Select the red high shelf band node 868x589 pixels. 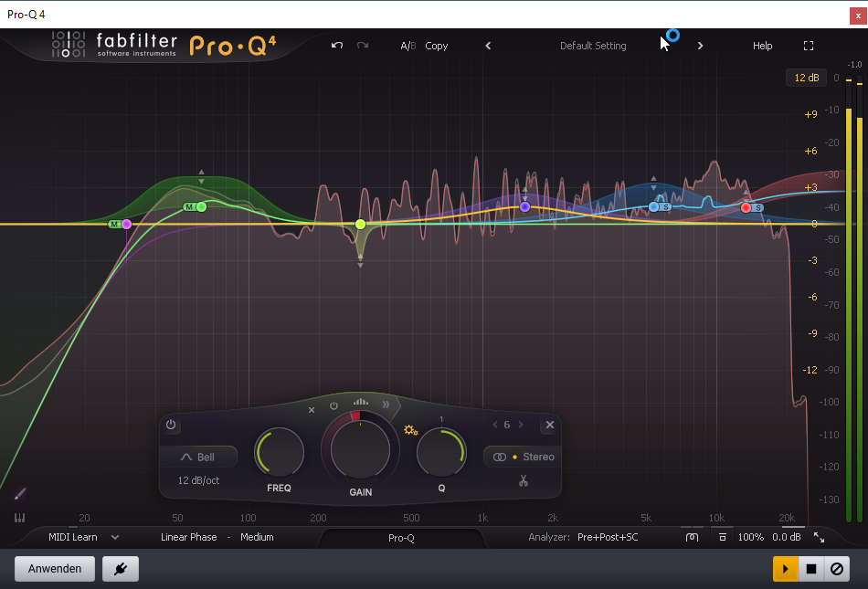pyautogui.click(x=746, y=207)
